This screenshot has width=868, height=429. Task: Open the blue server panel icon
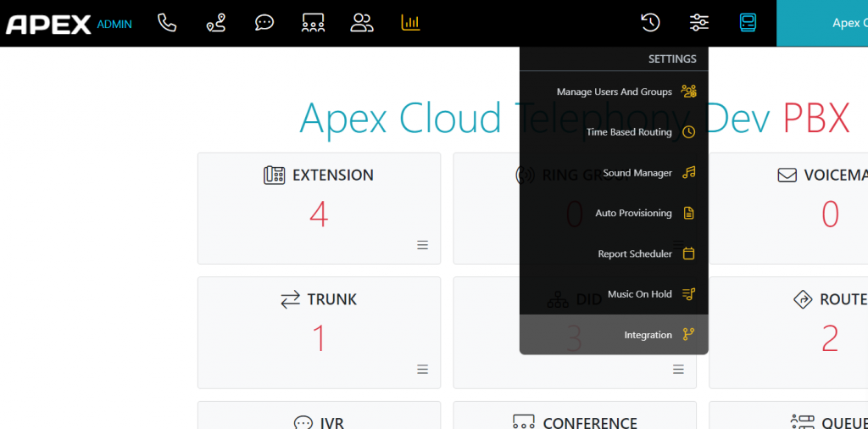tap(748, 23)
